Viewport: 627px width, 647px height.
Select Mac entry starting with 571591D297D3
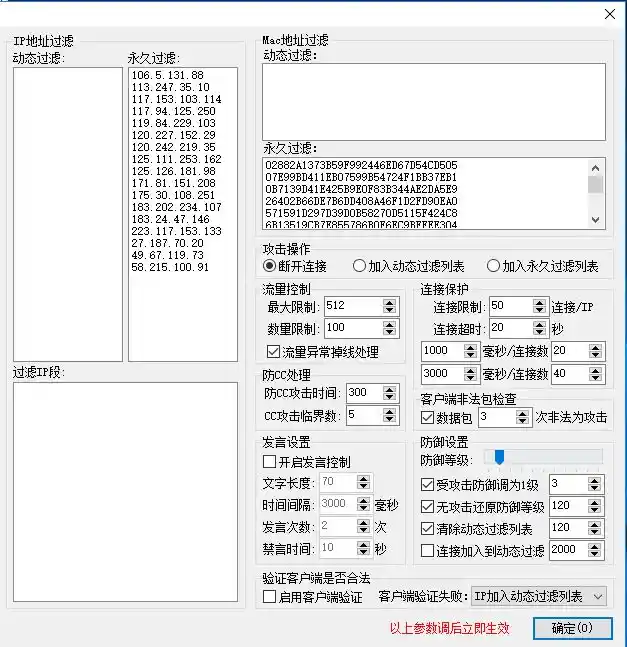coord(361,213)
